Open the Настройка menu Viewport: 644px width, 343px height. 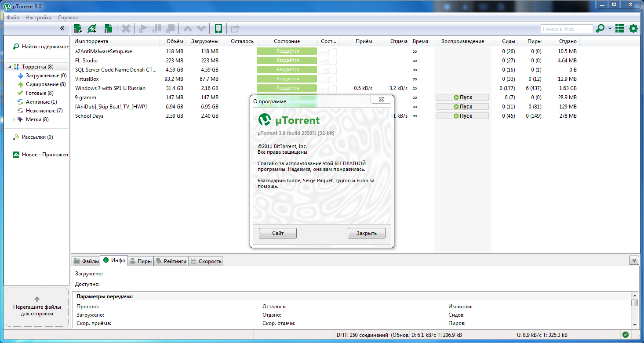coord(38,18)
